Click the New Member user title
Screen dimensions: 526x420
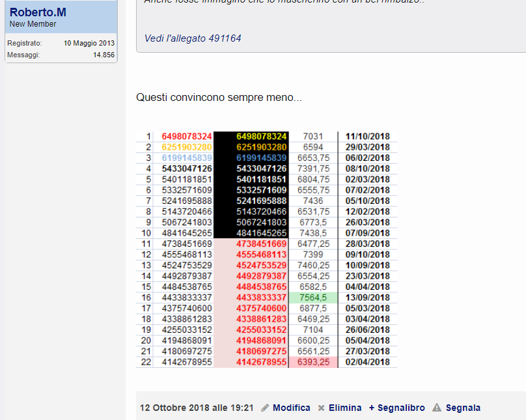(33, 24)
